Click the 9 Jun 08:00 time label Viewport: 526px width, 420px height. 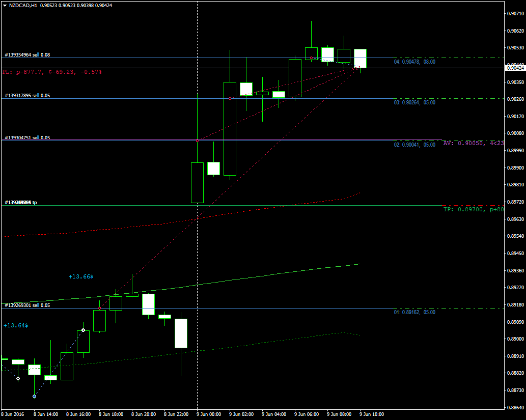tap(339, 414)
